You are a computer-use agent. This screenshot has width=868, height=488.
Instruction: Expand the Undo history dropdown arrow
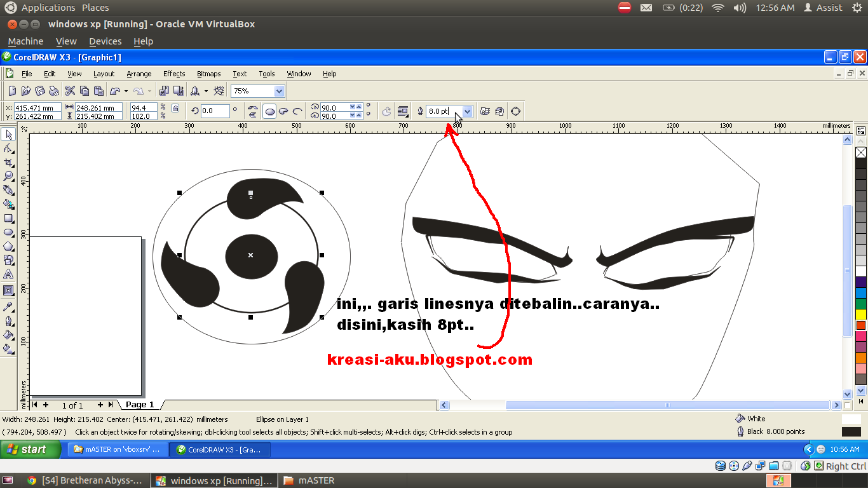(x=126, y=91)
